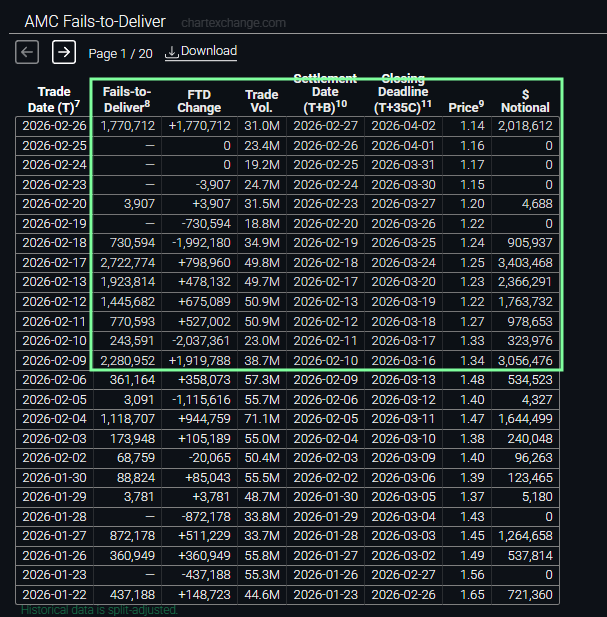The image size is (607, 617).
Task: Select notional value 3,403,468
Action: 525,262
